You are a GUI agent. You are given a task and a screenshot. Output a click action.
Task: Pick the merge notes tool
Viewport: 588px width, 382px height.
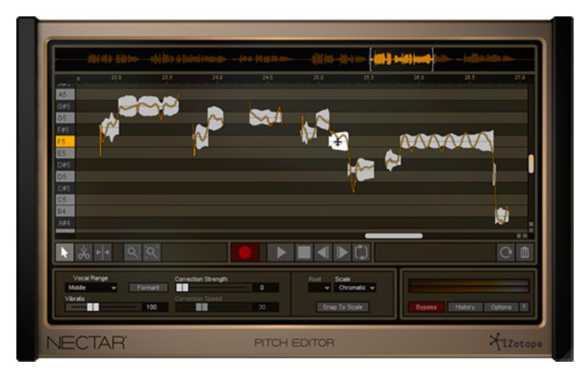point(103,252)
